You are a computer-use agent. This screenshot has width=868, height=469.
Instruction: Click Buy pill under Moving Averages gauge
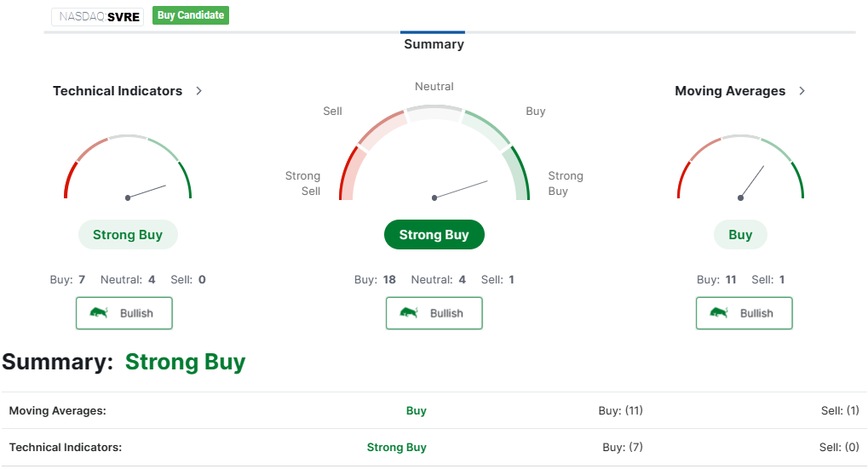coord(740,235)
